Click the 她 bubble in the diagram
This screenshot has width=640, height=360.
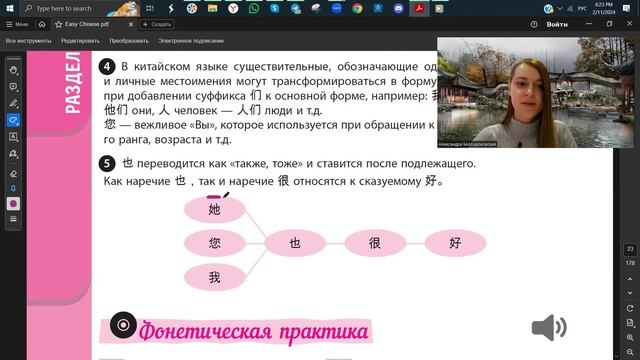215,209
